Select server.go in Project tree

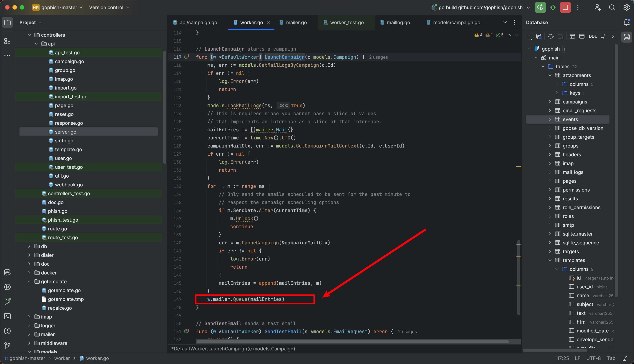88,132
